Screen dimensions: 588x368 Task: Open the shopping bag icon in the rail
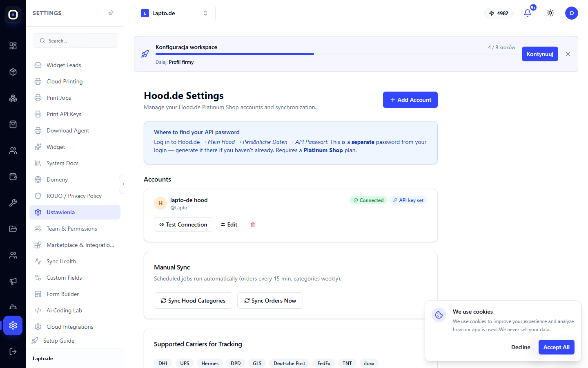coord(13,124)
